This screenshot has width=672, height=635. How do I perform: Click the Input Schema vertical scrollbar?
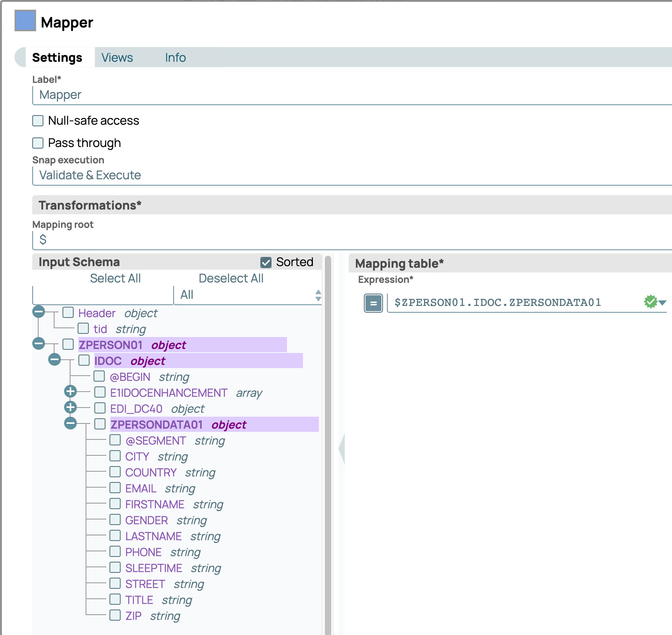328,438
